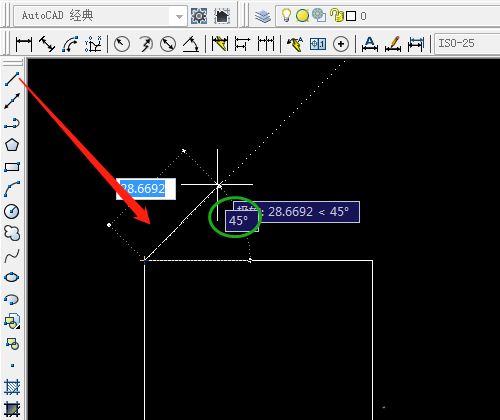Click the Aligned dimension tool
The image size is (500, 420).
click(x=47, y=44)
